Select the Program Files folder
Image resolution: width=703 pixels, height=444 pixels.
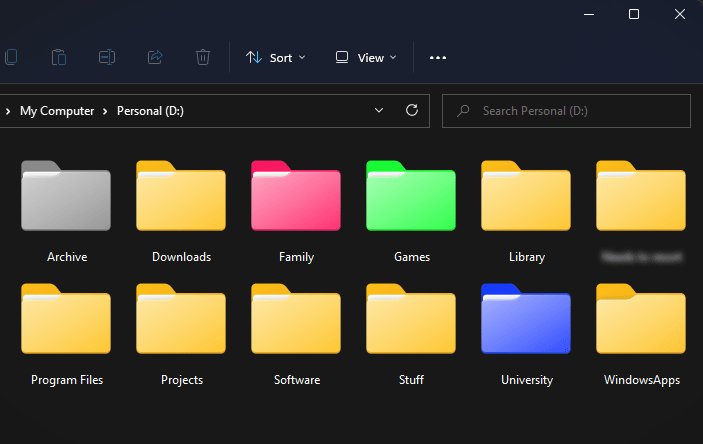tap(66, 320)
